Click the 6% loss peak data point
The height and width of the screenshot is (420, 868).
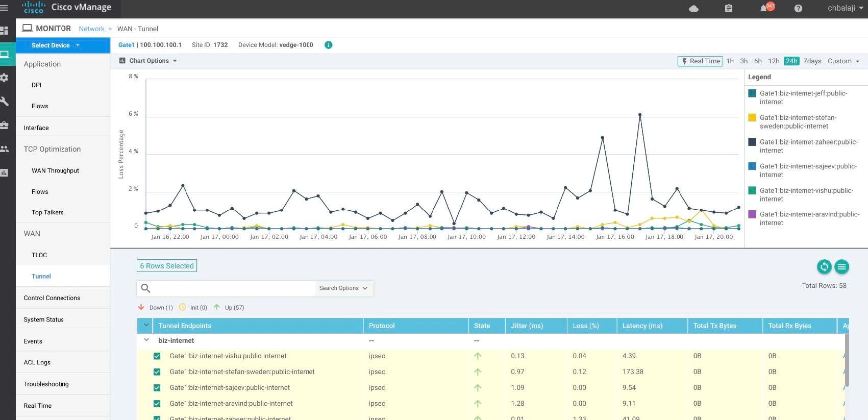(x=640, y=115)
